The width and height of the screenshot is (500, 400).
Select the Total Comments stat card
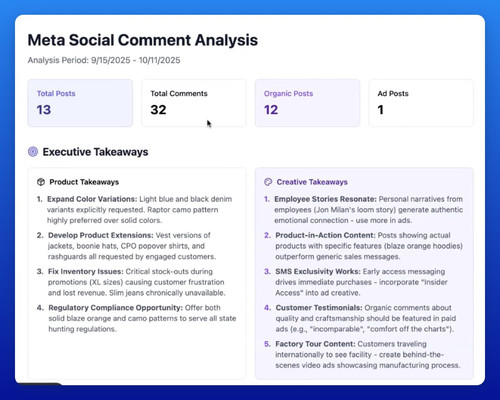tap(194, 103)
